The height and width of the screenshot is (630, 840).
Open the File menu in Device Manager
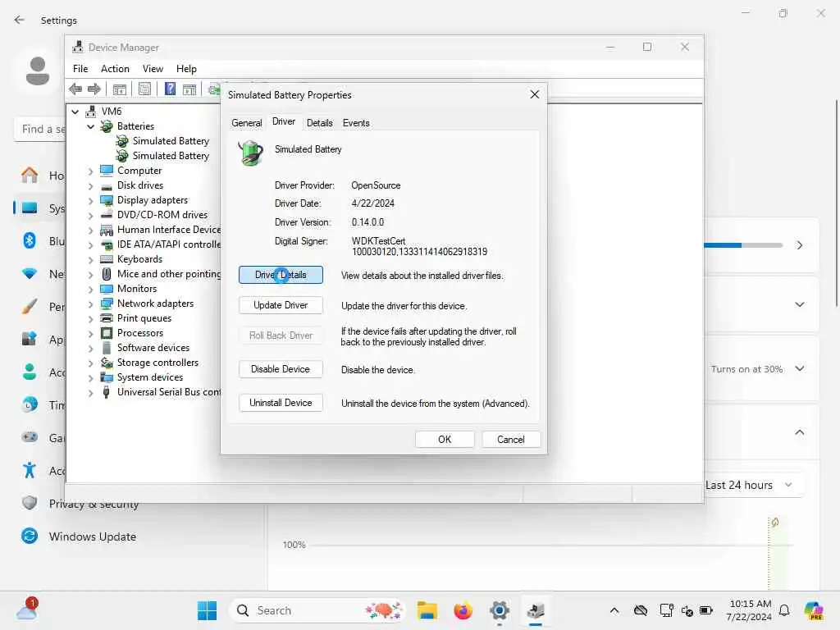[80, 69]
